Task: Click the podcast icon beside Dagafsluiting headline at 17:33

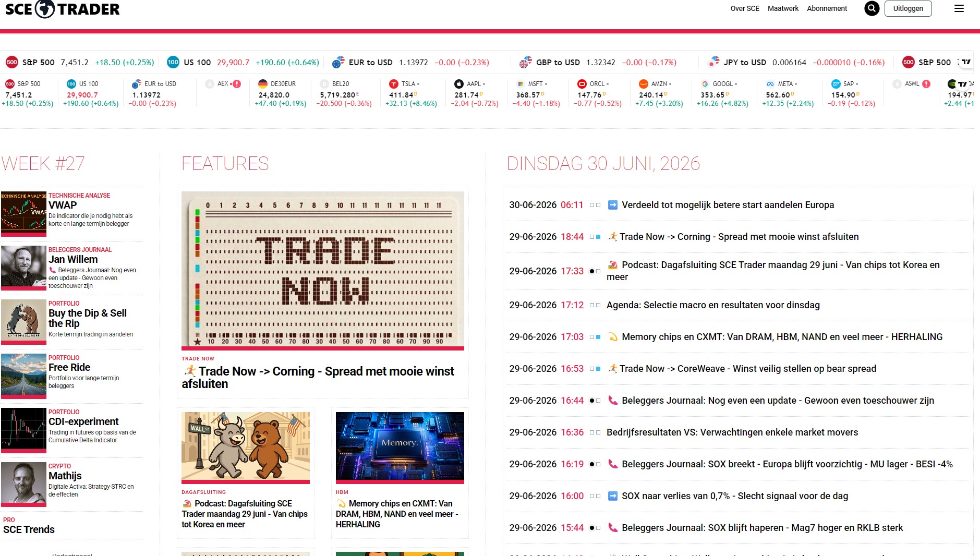Action: tap(613, 265)
